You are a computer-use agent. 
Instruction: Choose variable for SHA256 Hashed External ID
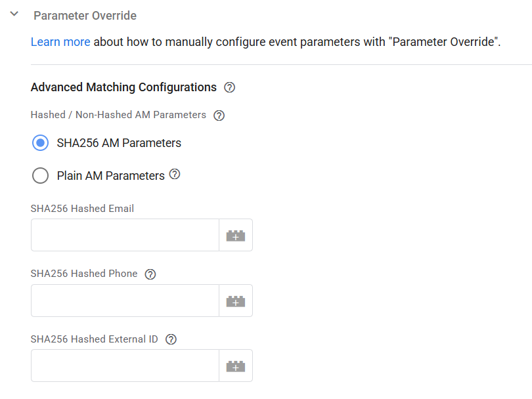pos(236,366)
